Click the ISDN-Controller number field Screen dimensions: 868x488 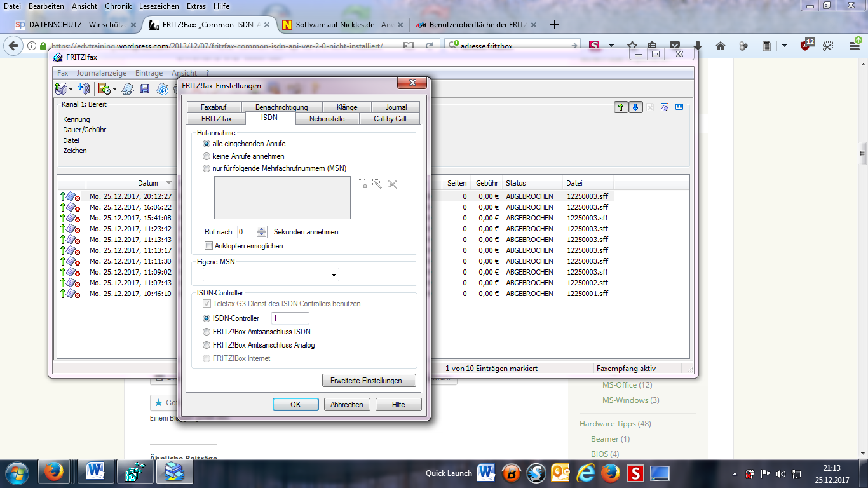[x=290, y=318]
